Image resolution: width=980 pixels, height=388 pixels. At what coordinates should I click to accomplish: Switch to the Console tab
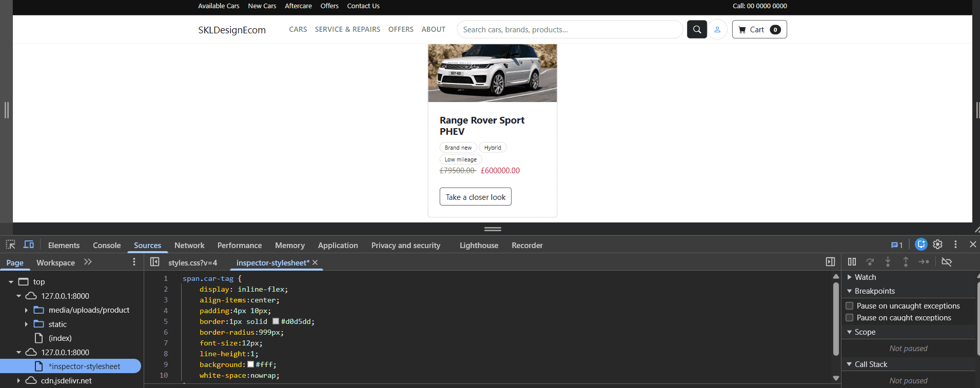tap(107, 245)
